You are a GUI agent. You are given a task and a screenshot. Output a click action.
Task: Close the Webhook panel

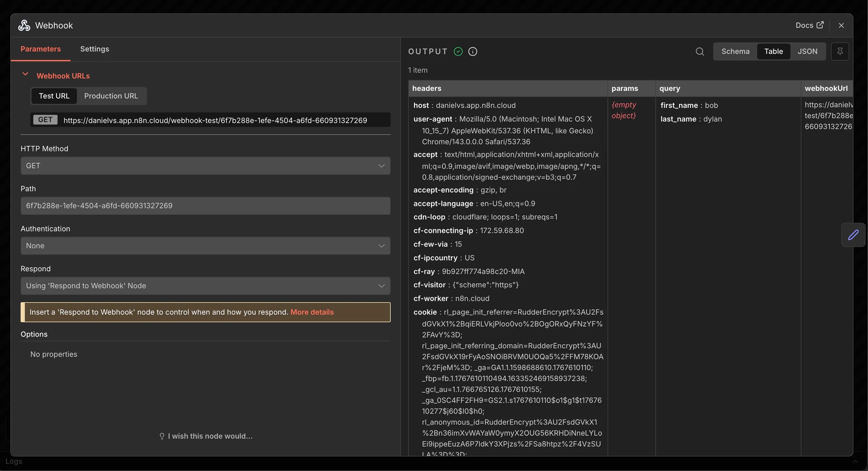[x=841, y=25]
